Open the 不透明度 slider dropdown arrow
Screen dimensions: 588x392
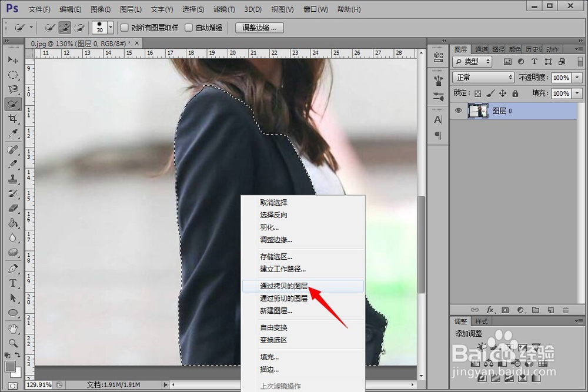coord(577,78)
